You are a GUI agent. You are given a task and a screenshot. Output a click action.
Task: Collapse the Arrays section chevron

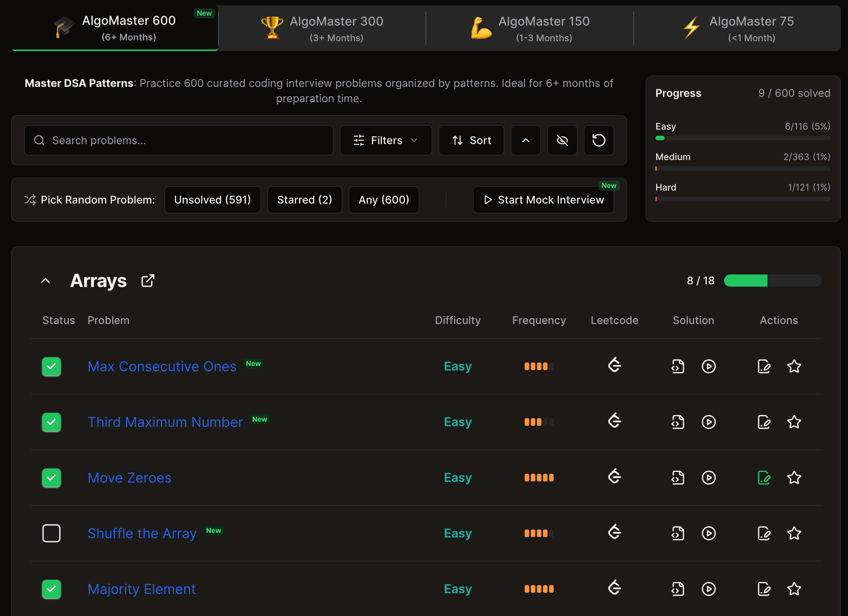point(45,281)
